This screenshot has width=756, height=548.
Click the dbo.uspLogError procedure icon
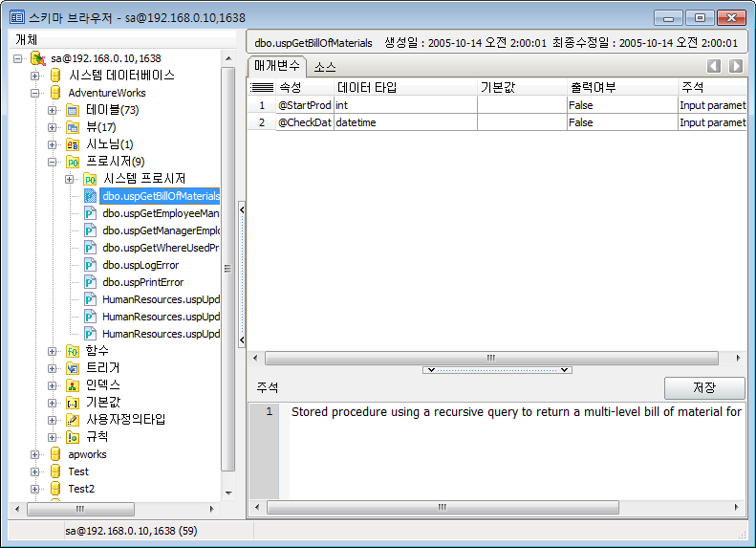[90, 265]
